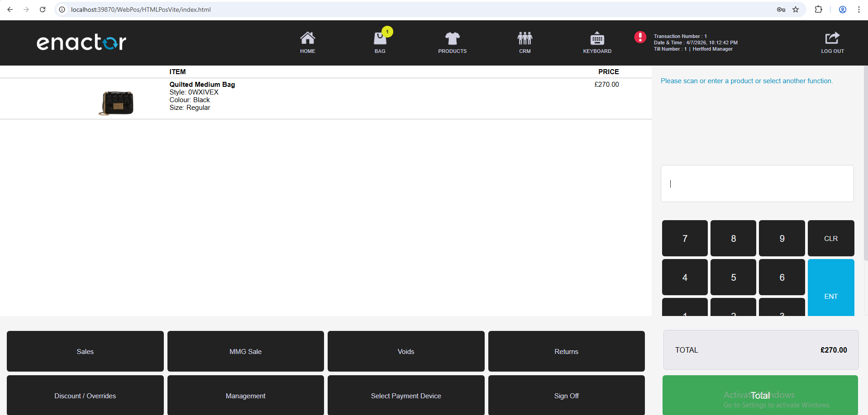Viewport: 868px width, 415px height.
Task: Click the product entry input field
Action: tap(757, 184)
